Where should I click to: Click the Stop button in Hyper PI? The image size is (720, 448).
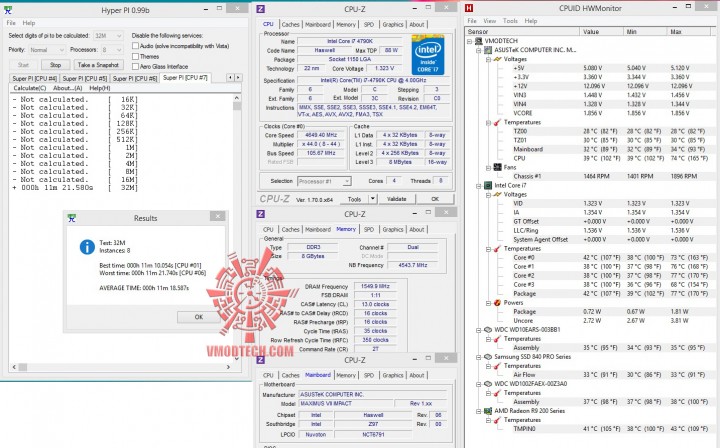tap(55, 65)
